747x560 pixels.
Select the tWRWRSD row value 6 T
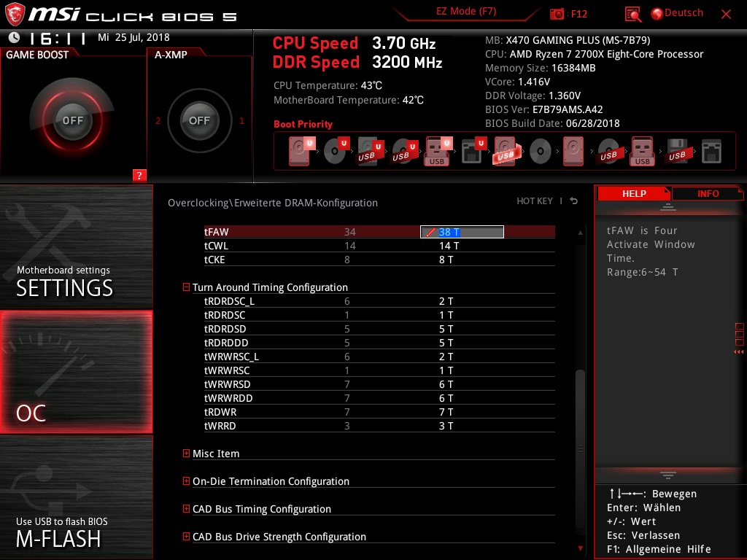[x=446, y=384]
